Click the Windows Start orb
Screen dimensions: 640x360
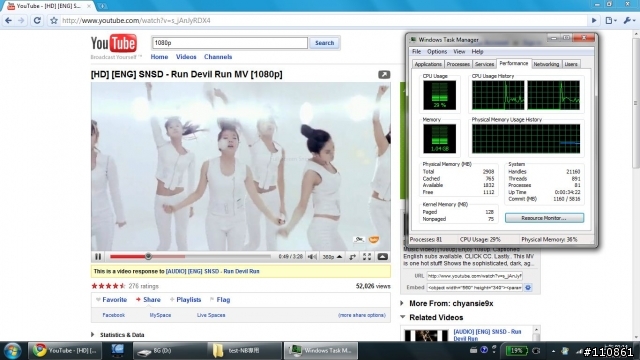12,351
